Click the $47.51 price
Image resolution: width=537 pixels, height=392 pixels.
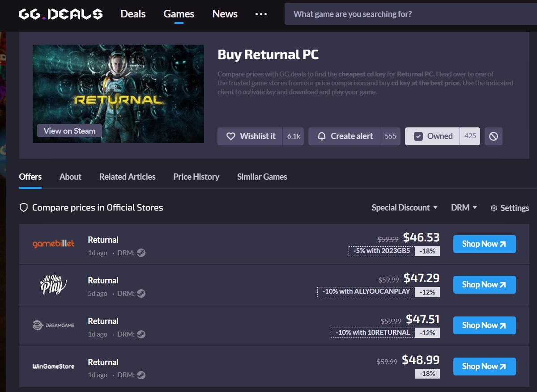tap(423, 319)
